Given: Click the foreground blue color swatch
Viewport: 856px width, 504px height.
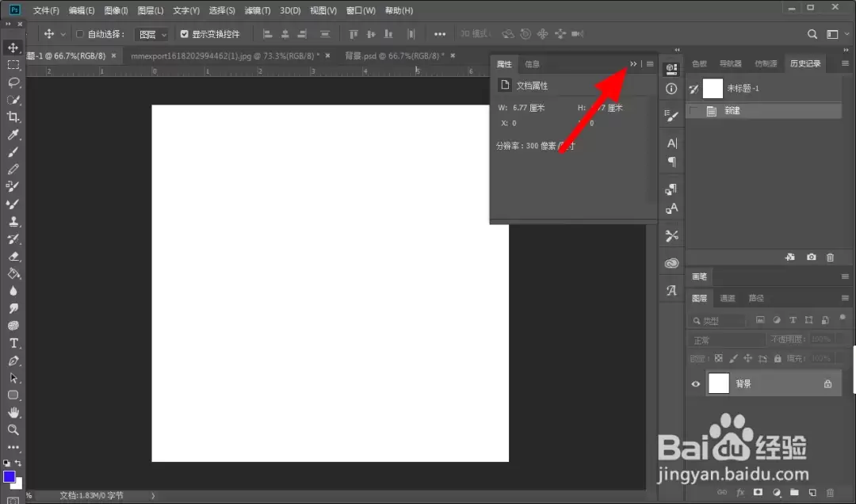Looking at the screenshot, I should tap(10, 477).
